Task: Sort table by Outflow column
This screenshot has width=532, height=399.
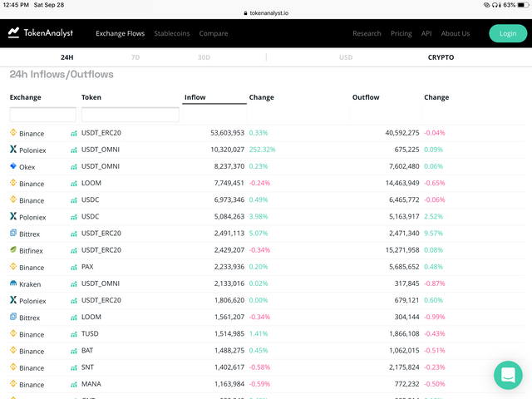Action: point(366,97)
